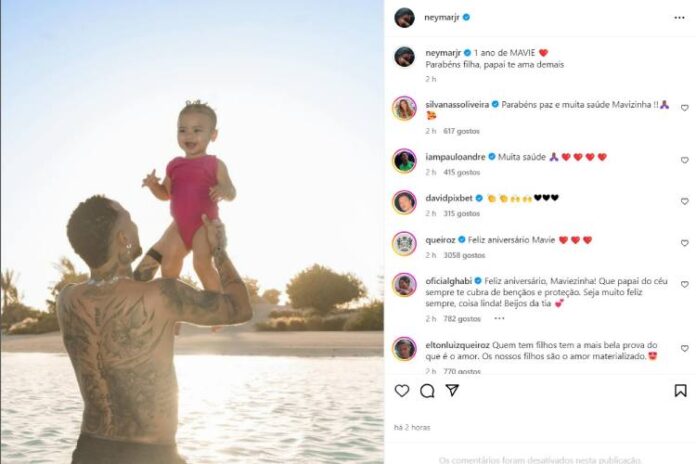The width and height of the screenshot is (696, 464).
Task: Save the post with the bookmark icon
Action: pos(680,390)
